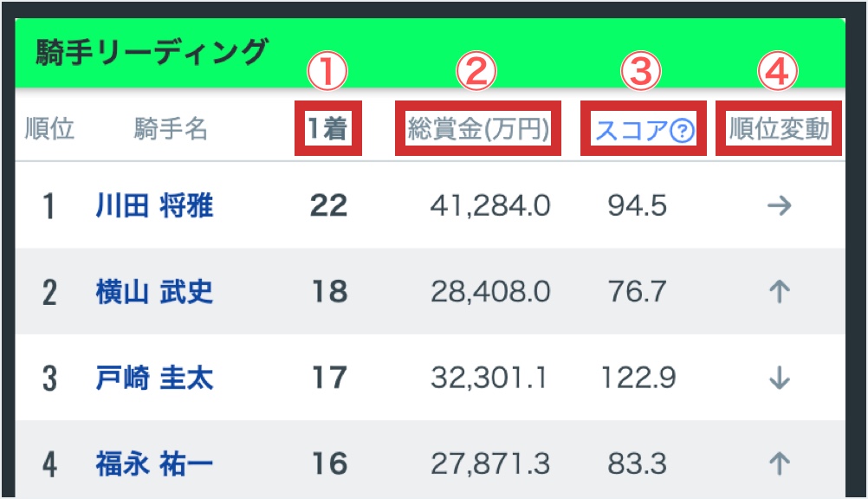Open jockey 川田 将雅 profile link
Viewport: 868px width, 499px height.
click(x=154, y=207)
